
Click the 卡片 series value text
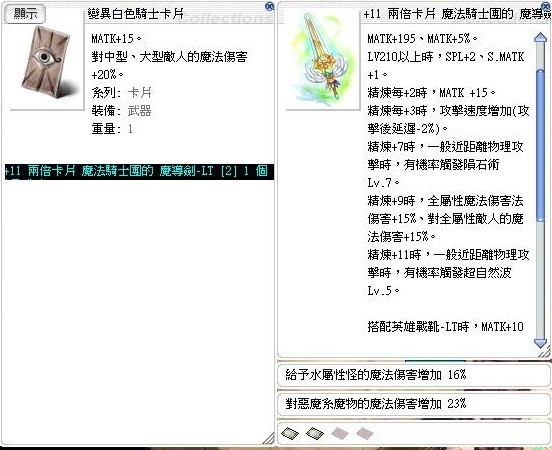click(140, 93)
